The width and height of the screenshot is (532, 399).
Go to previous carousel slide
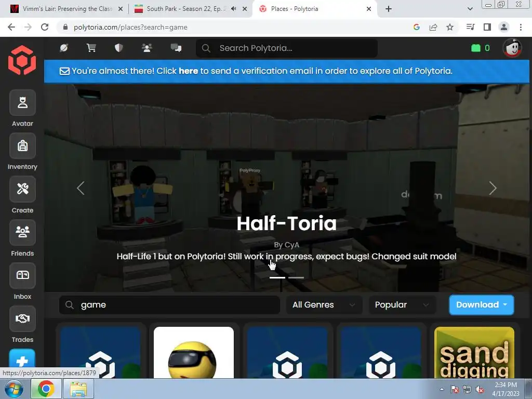point(81,188)
